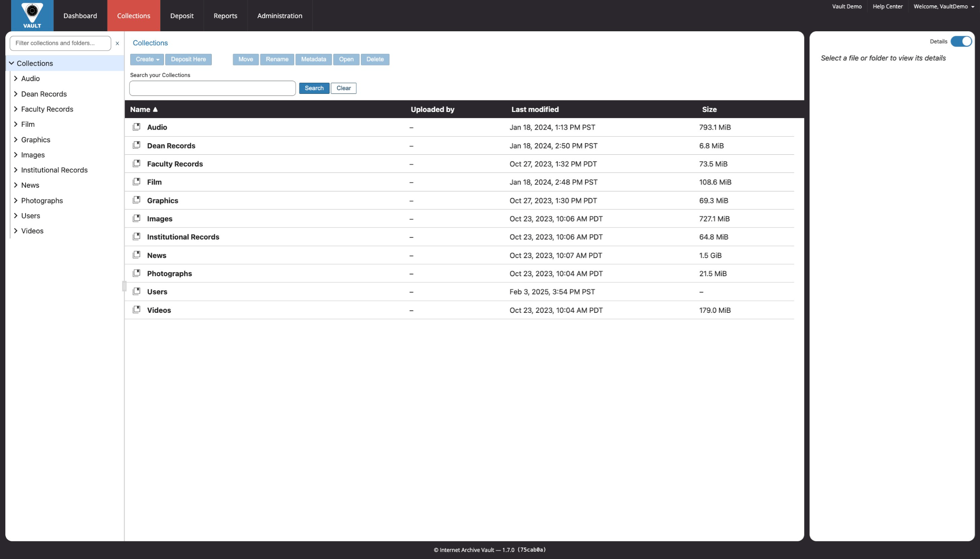Sort by the Size column header

709,109
